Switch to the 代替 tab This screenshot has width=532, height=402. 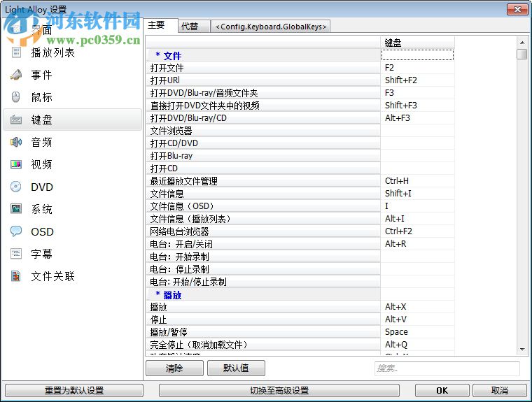[194, 27]
